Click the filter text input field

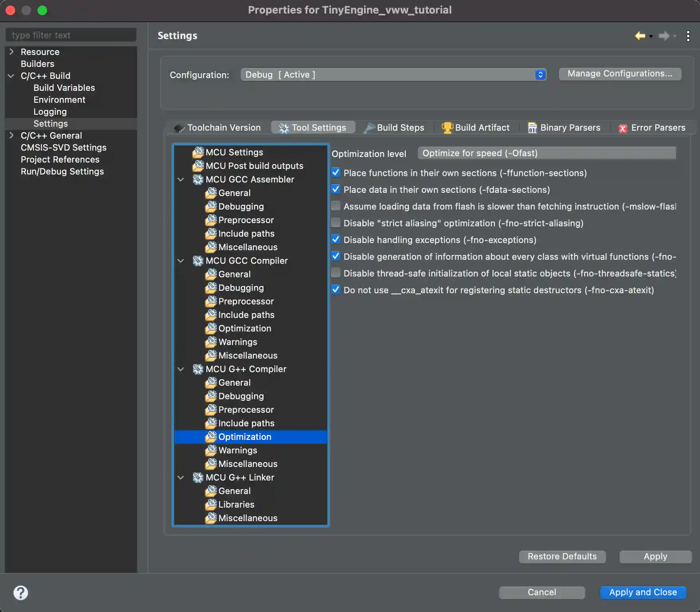point(71,35)
